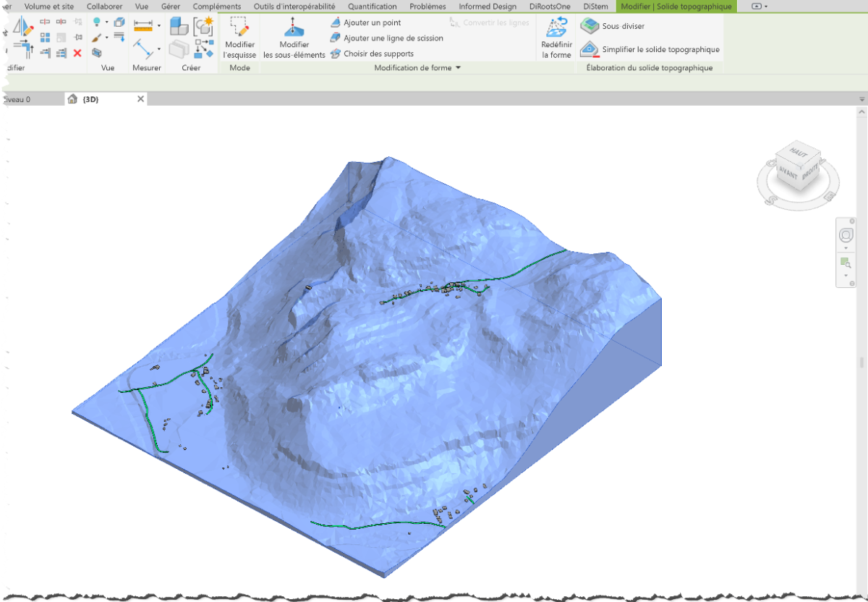Click the HAUT face of ViewCube
This screenshot has width=868, height=602.
point(799,153)
